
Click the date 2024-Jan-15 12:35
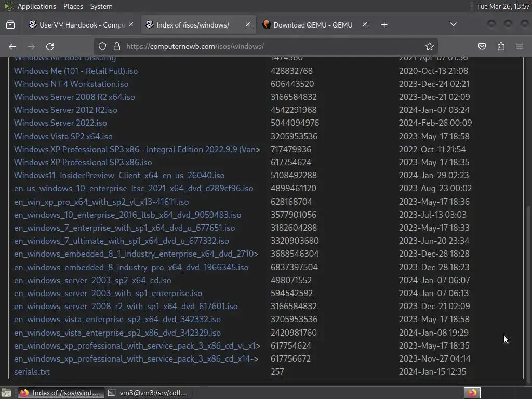tap(433, 372)
